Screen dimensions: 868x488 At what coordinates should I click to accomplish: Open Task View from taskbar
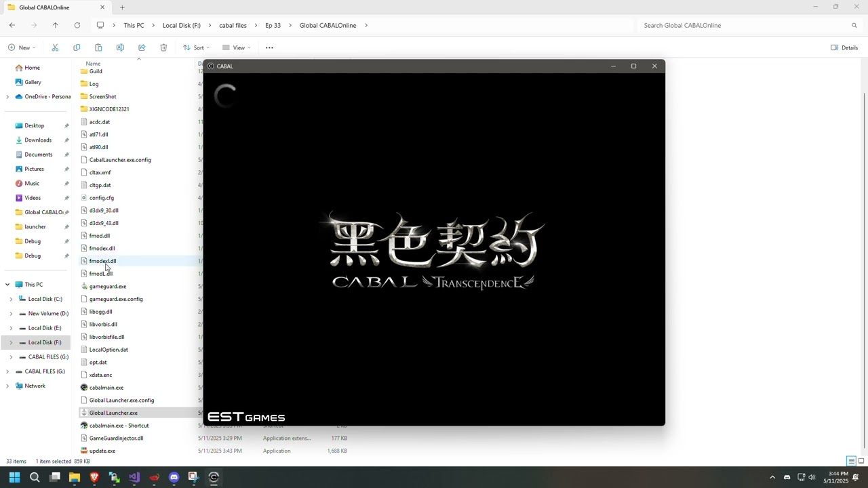55,477
